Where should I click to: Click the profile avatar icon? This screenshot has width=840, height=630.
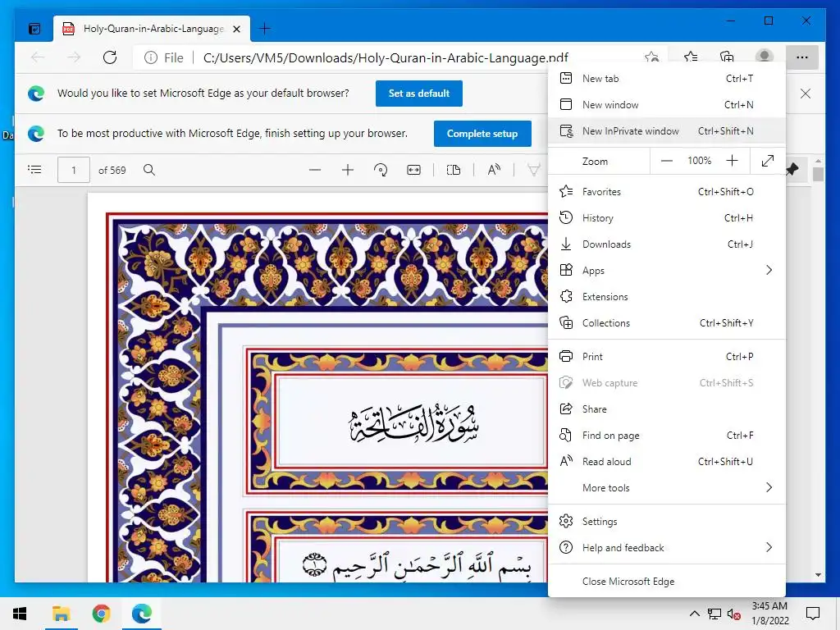[764, 57]
